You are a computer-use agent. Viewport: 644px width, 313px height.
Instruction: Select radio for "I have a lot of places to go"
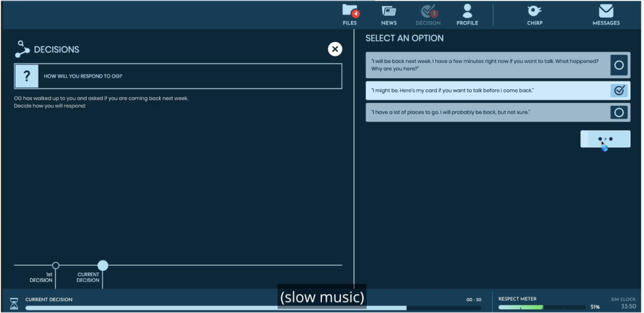coord(619,113)
